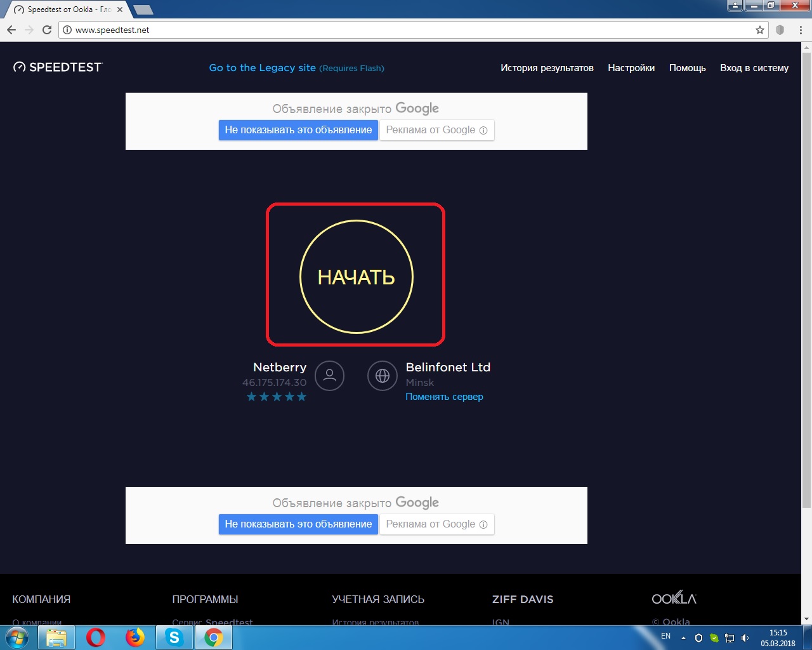Click the info icon in bottom Реклама от Google
Image resolution: width=812 pixels, height=650 pixels.
483,524
